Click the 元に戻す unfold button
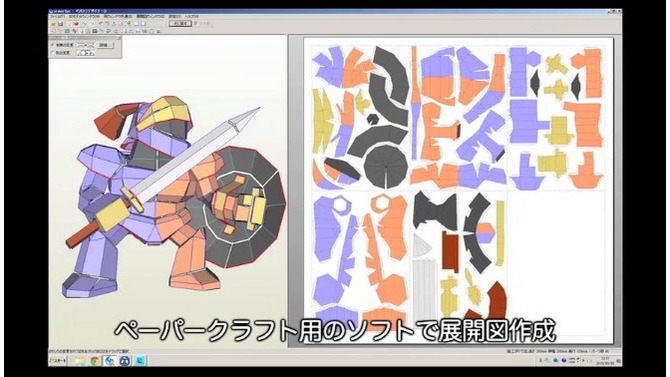 tap(180, 24)
